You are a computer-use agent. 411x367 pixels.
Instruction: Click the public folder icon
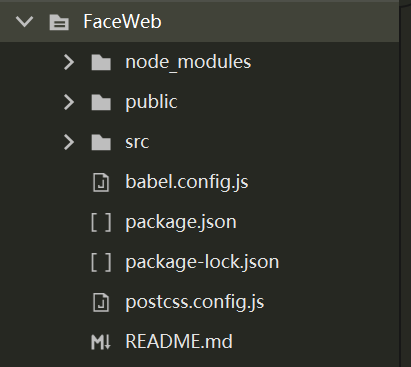pyautogui.click(x=101, y=102)
